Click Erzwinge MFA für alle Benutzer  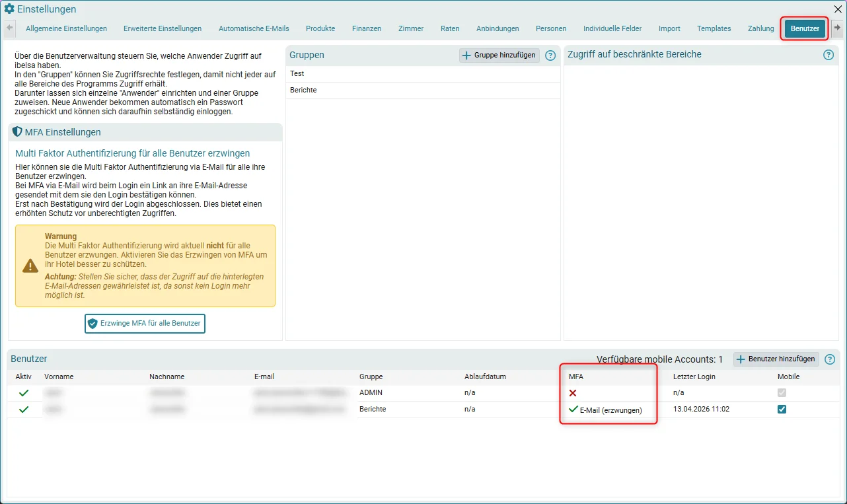(x=145, y=324)
